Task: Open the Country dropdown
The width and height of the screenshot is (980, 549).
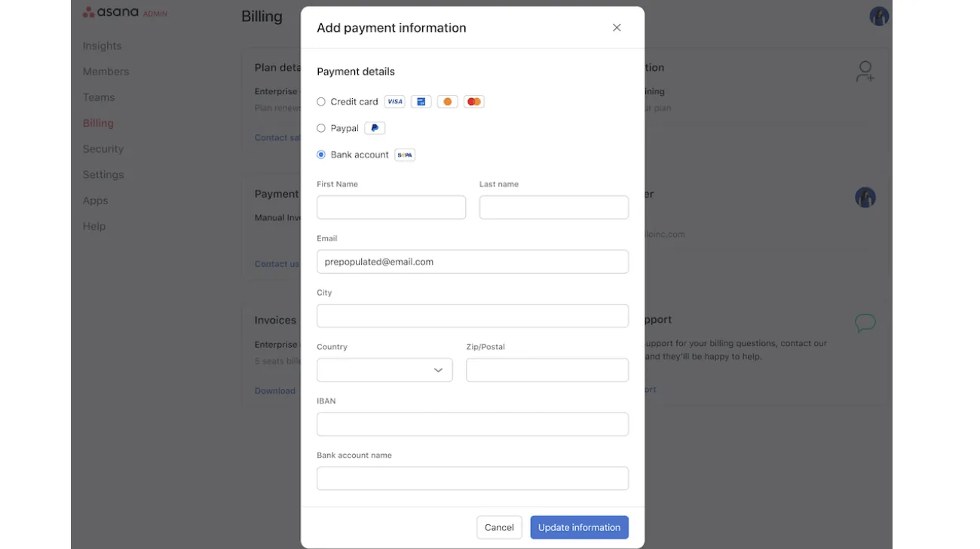Action: (x=384, y=370)
